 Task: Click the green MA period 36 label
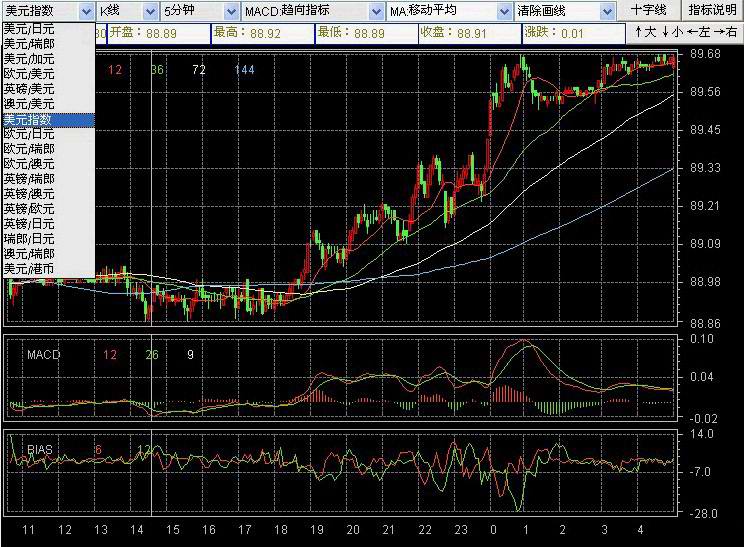(157, 70)
